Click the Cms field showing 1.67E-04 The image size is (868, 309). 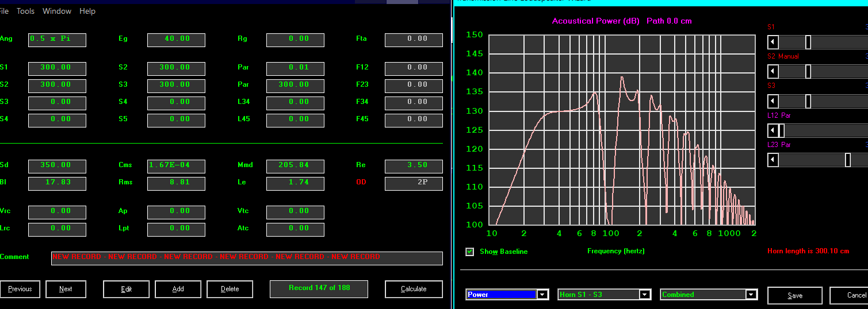click(176, 166)
